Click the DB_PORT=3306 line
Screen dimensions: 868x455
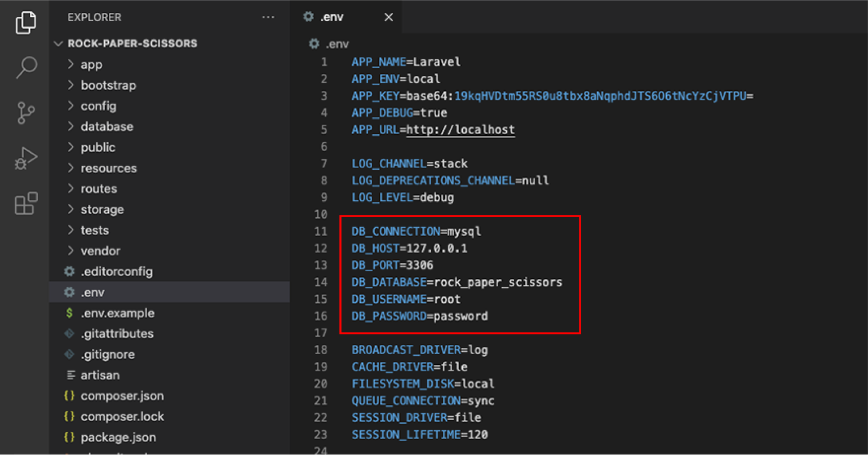tap(393, 265)
